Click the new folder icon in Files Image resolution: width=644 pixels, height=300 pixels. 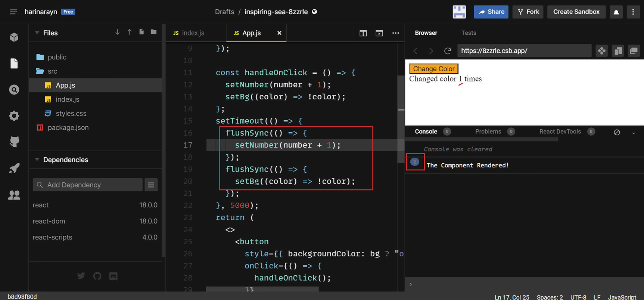(153, 32)
